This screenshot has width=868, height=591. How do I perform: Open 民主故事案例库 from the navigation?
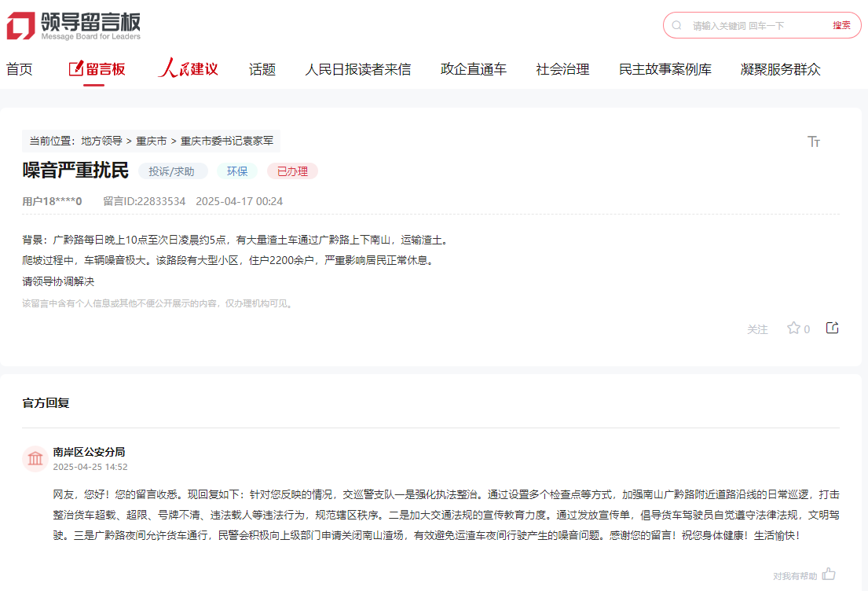tap(664, 69)
